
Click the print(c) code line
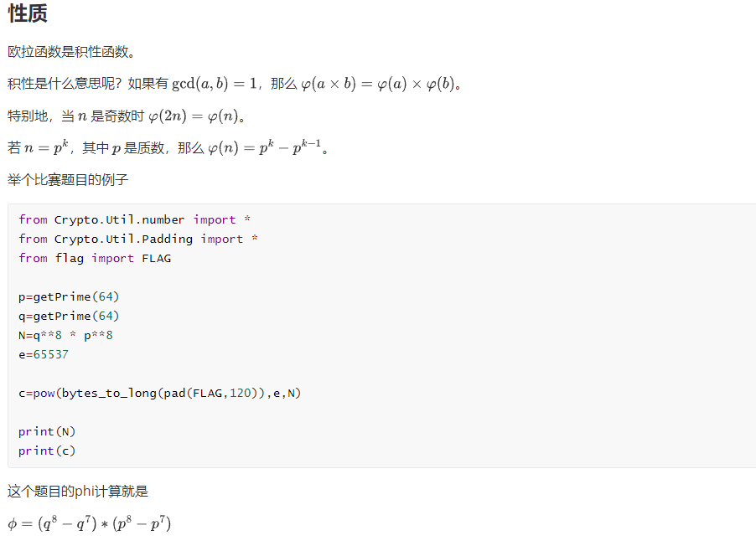(47, 451)
